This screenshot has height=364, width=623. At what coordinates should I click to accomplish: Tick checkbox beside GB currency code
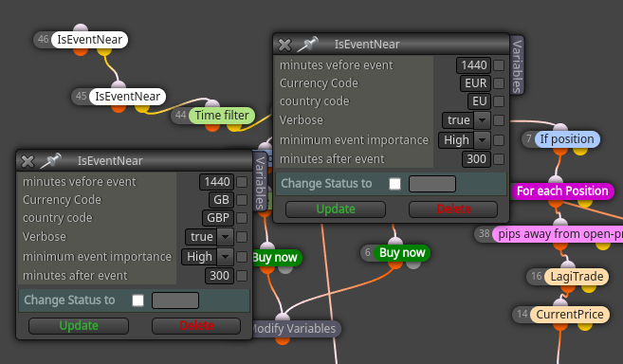click(242, 199)
